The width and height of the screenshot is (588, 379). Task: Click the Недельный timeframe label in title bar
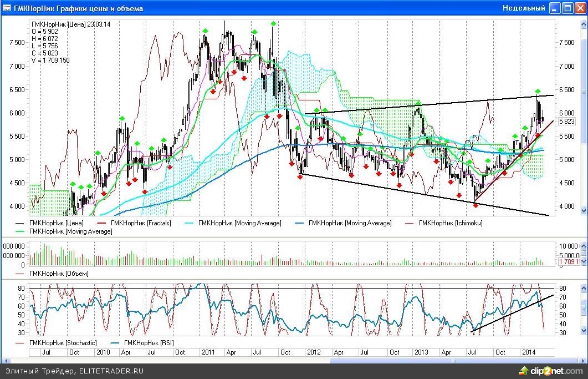524,8
